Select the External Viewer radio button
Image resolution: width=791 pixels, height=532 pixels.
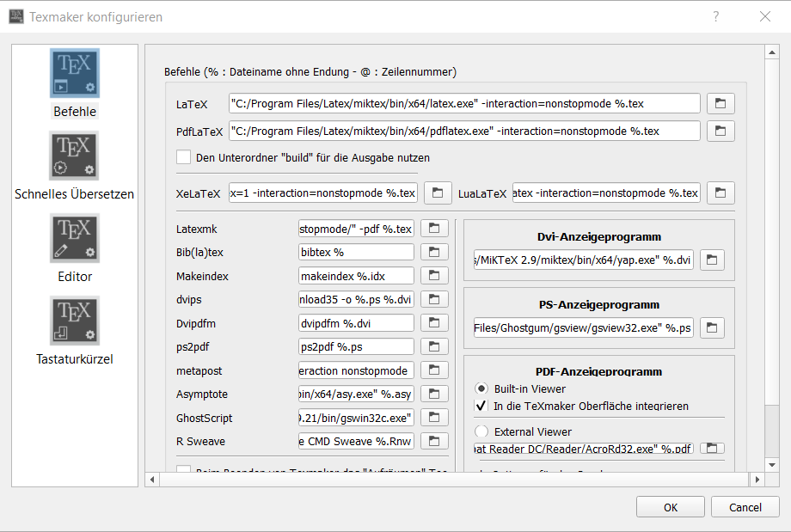[481, 431]
